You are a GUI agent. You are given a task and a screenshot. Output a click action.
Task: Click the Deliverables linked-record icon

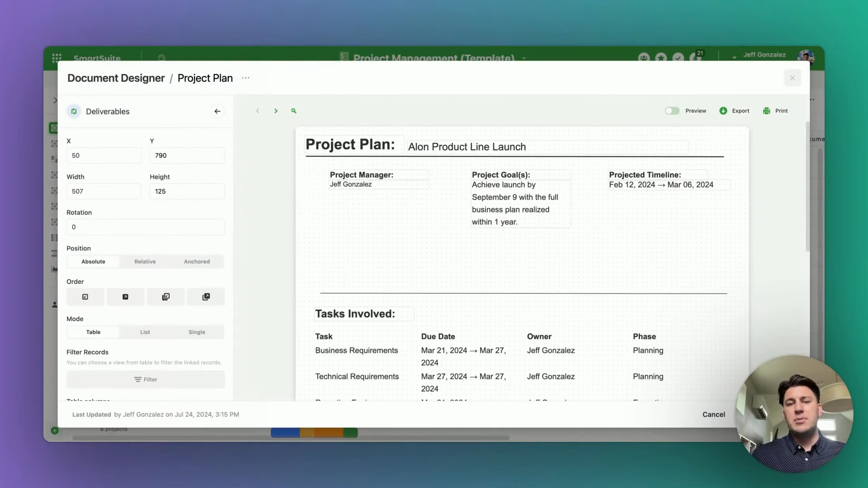[74, 111]
